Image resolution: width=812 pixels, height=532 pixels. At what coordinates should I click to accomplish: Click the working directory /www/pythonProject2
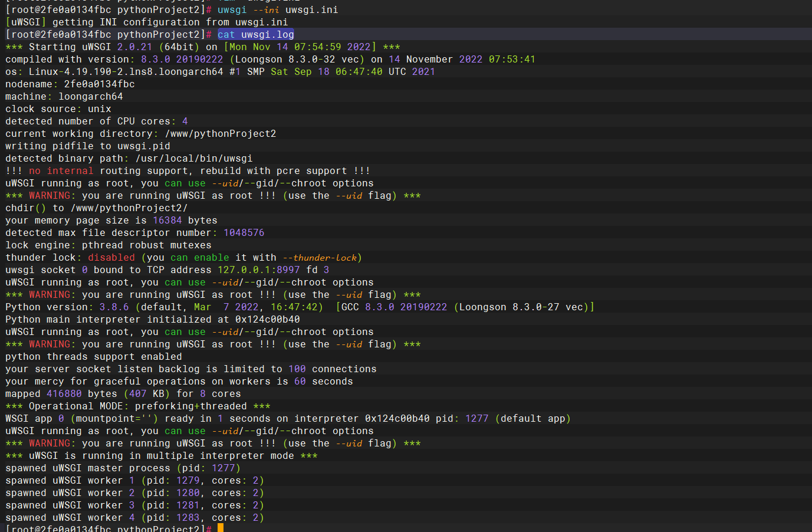(x=221, y=133)
